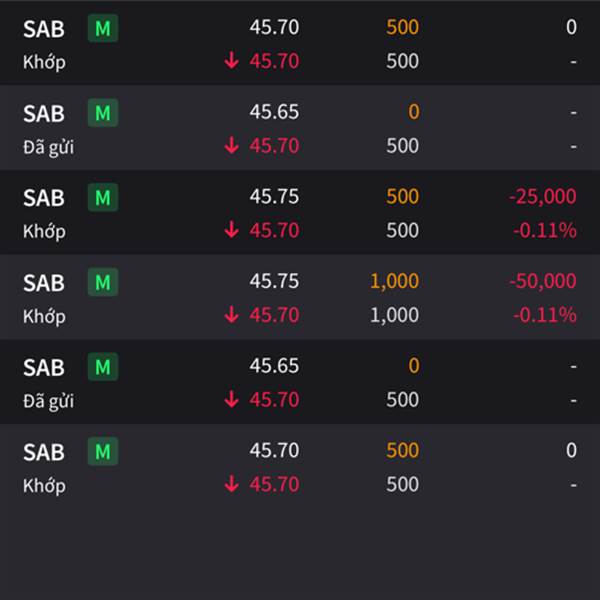Click the red down arrow in the topmost order
The width and height of the screenshot is (600, 600).
tap(232, 60)
